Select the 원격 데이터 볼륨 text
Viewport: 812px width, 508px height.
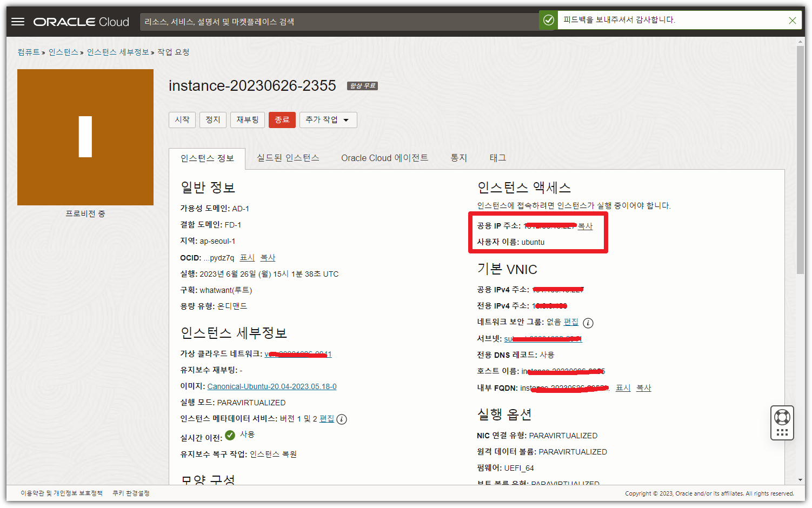click(542, 452)
